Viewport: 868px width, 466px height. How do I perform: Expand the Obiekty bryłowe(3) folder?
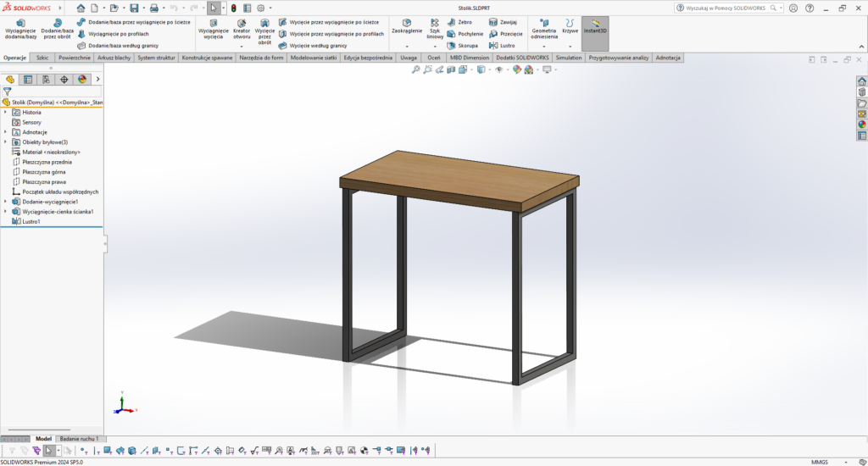[6, 141]
